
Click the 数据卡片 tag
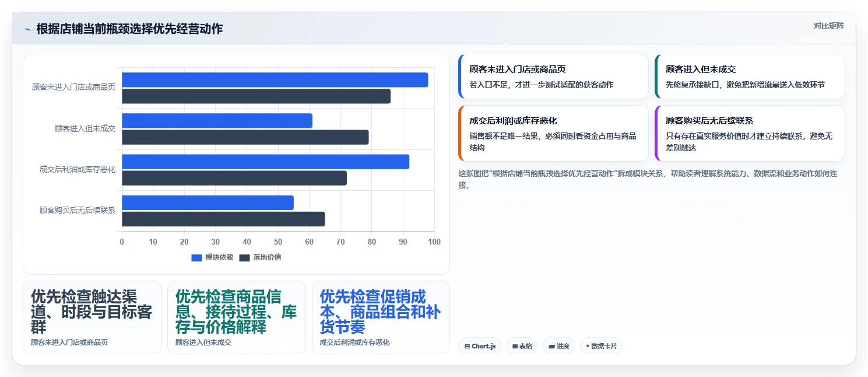tap(601, 346)
